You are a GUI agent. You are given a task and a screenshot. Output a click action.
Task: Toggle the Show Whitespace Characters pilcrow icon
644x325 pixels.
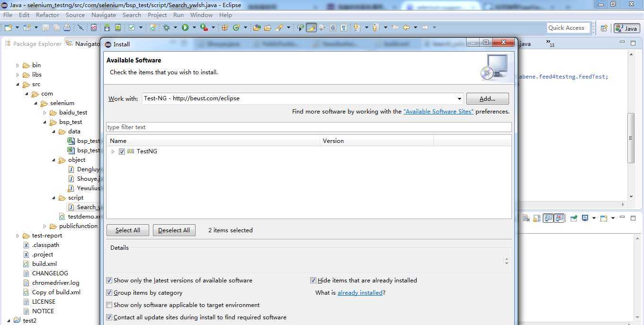point(343,27)
